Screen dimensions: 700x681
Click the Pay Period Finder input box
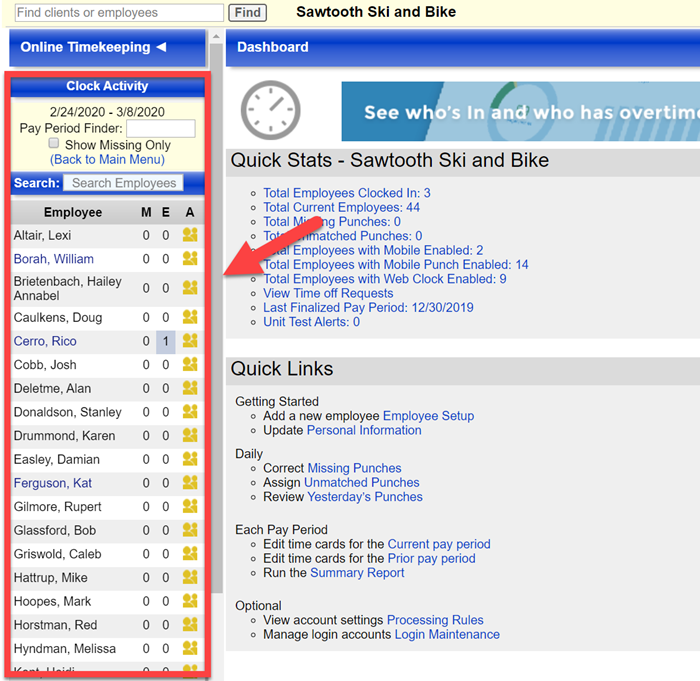tap(160, 129)
